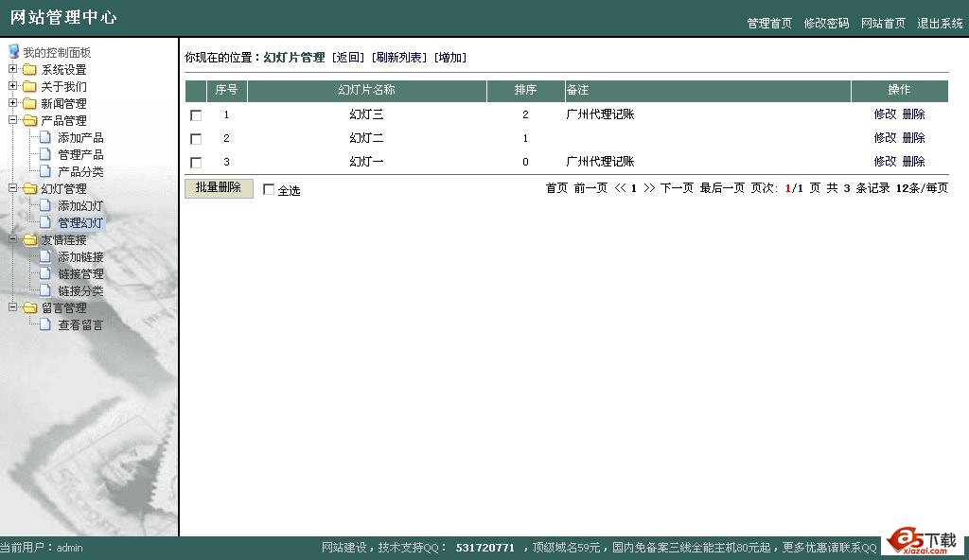Screen dimensions: 969x560
Task: Click the page icon beside 查看留言
Action: (x=45, y=324)
